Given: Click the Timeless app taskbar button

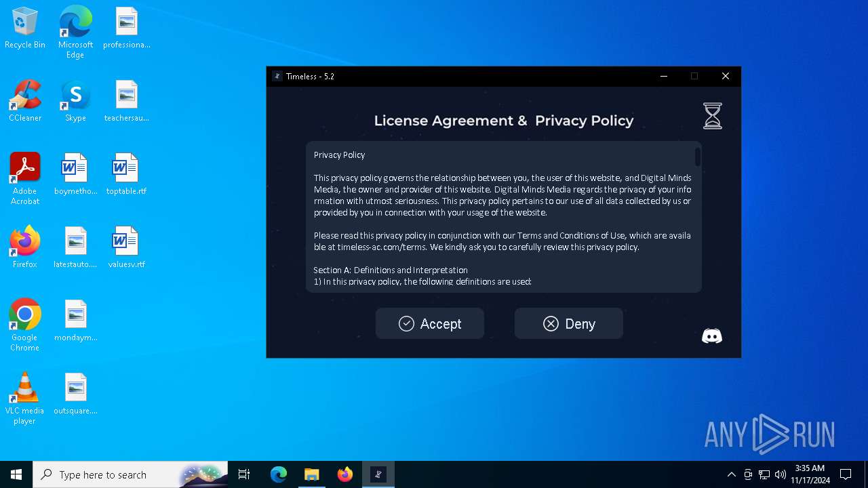Looking at the screenshot, I should (378, 474).
